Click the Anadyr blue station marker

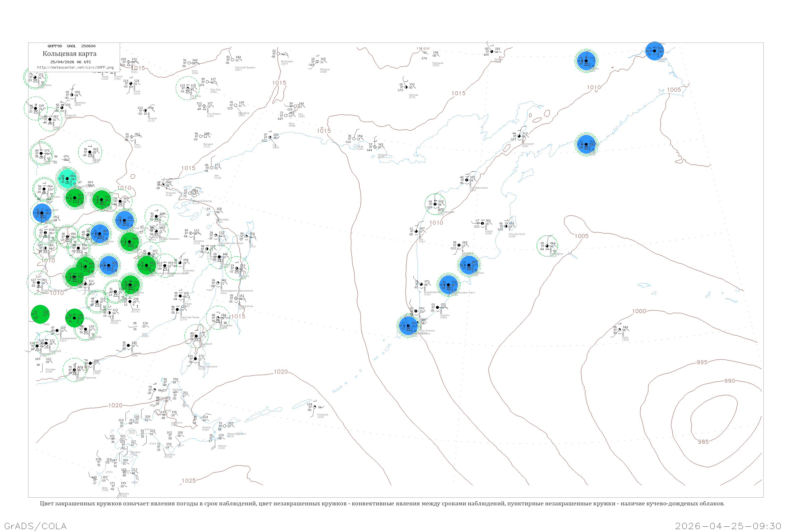click(x=654, y=51)
